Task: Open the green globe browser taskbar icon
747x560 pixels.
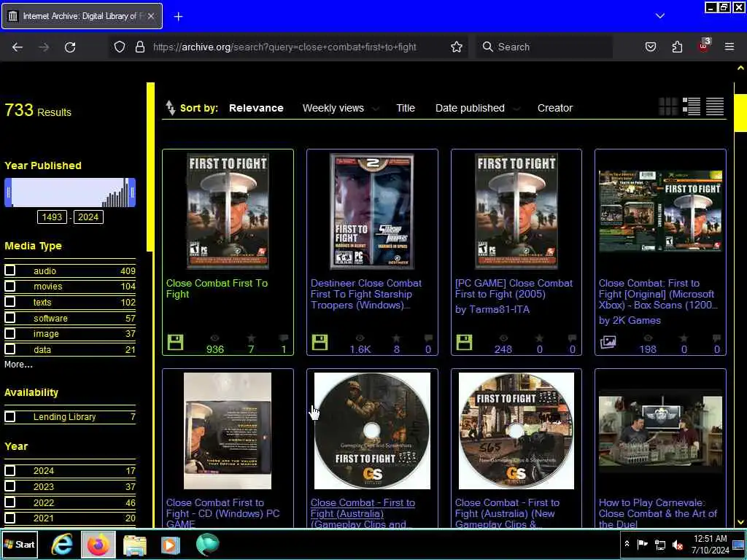Action: pyautogui.click(x=208, y=544)
